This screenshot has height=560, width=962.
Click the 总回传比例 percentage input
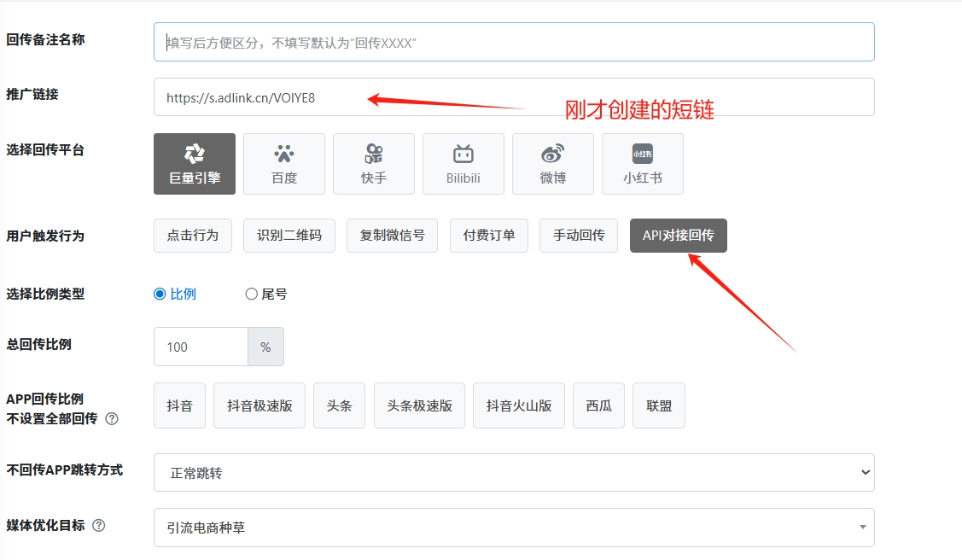point(201,347)
